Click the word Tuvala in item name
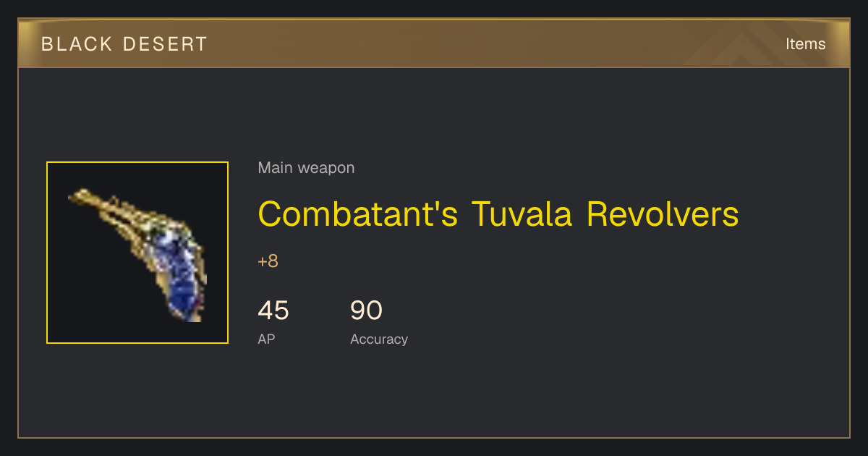 522,214
